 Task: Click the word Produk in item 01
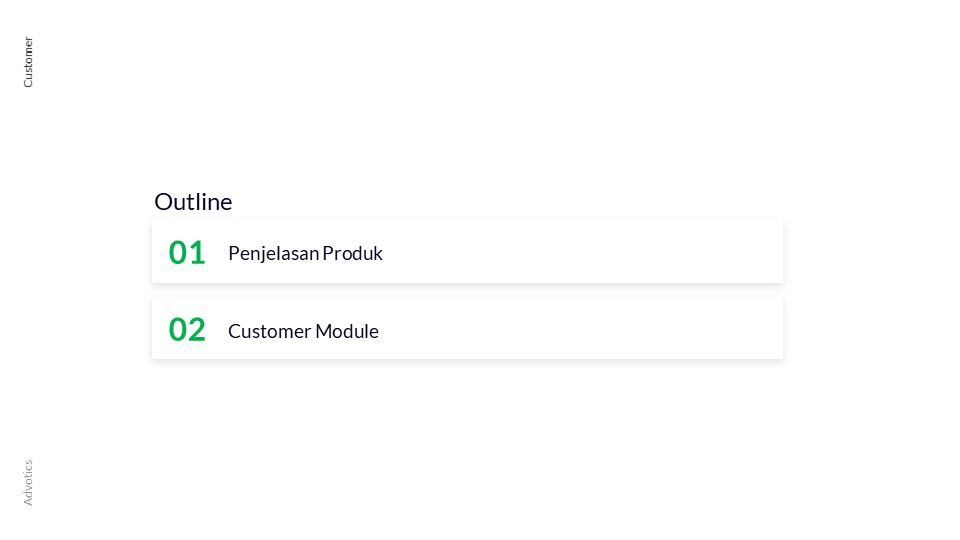pyautogui.click(x=353, y=253)
